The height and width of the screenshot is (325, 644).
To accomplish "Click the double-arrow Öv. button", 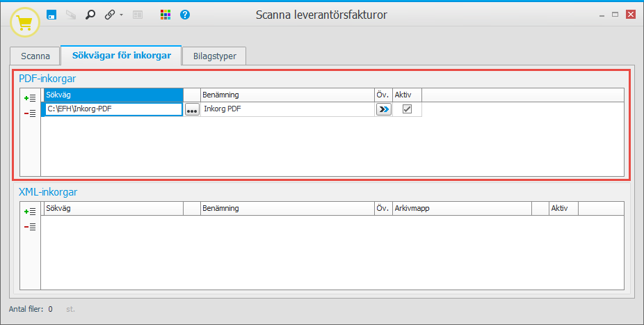I will (x=383, y=109).
